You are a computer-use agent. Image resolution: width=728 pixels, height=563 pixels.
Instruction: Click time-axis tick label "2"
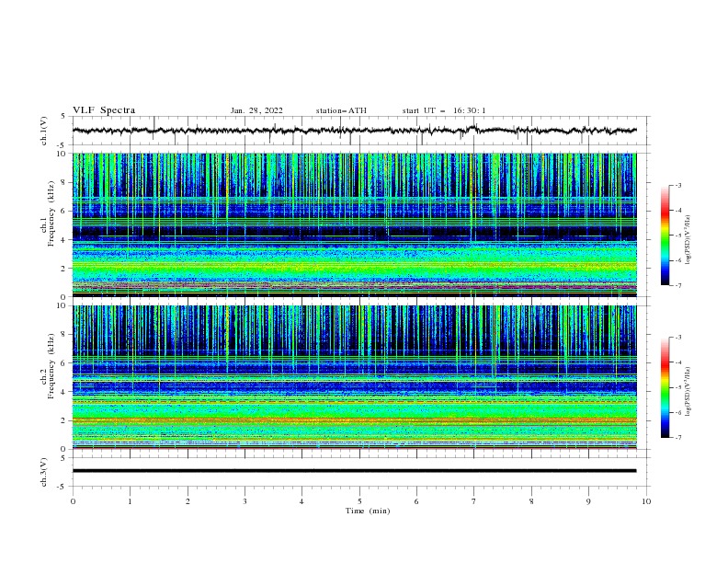pyautogui.click(x=188, y=501)
